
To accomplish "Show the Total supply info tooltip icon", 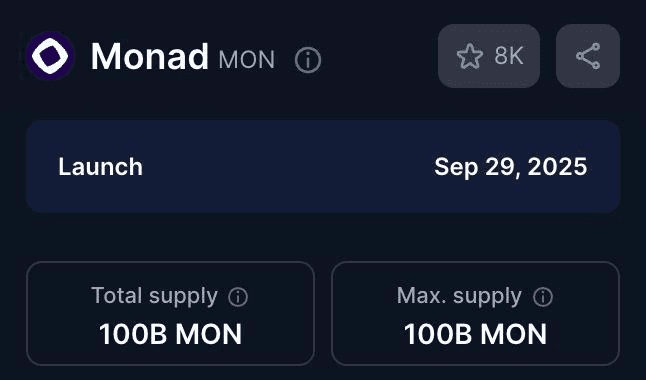I will point(238,297).
